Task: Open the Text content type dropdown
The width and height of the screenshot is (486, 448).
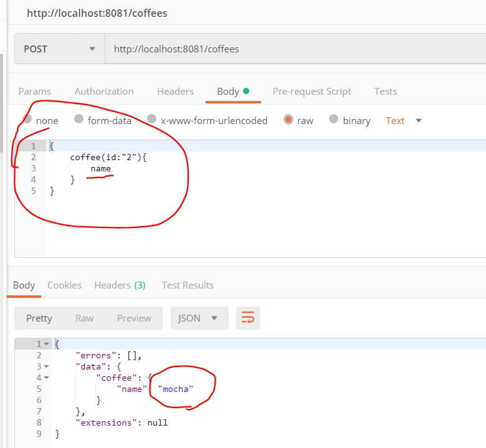Action: click(x=404, y=121)
